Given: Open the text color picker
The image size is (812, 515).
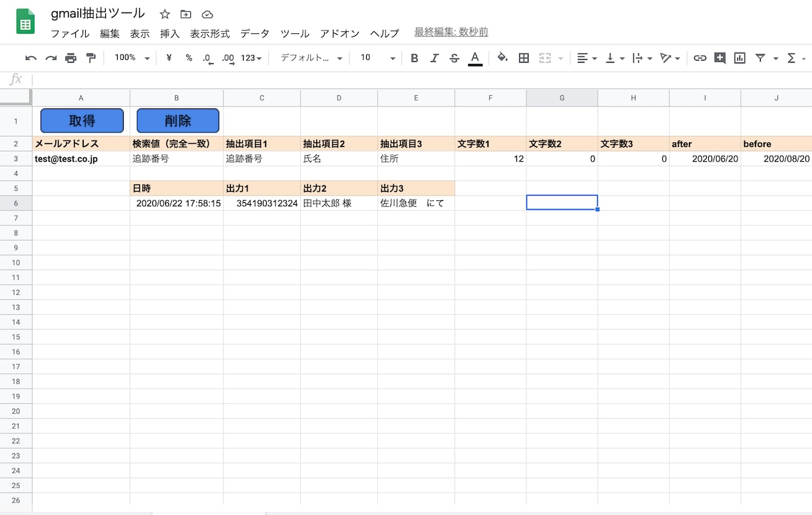Looking at the screenshot, I should tap(475, 59).
